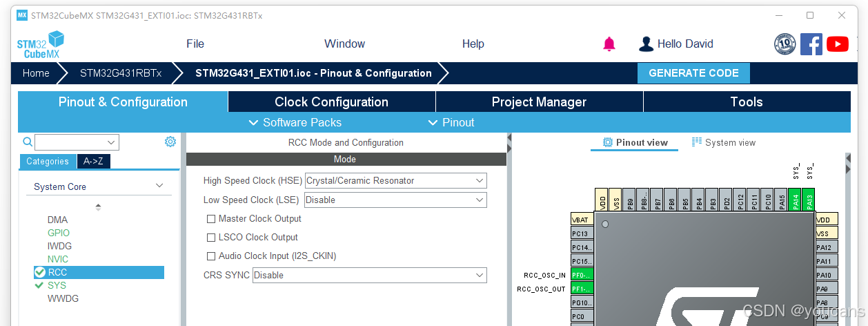This screenshot has width=868, height=326.
Task: Select GPIO in System Core list
Action: [59, 233]
